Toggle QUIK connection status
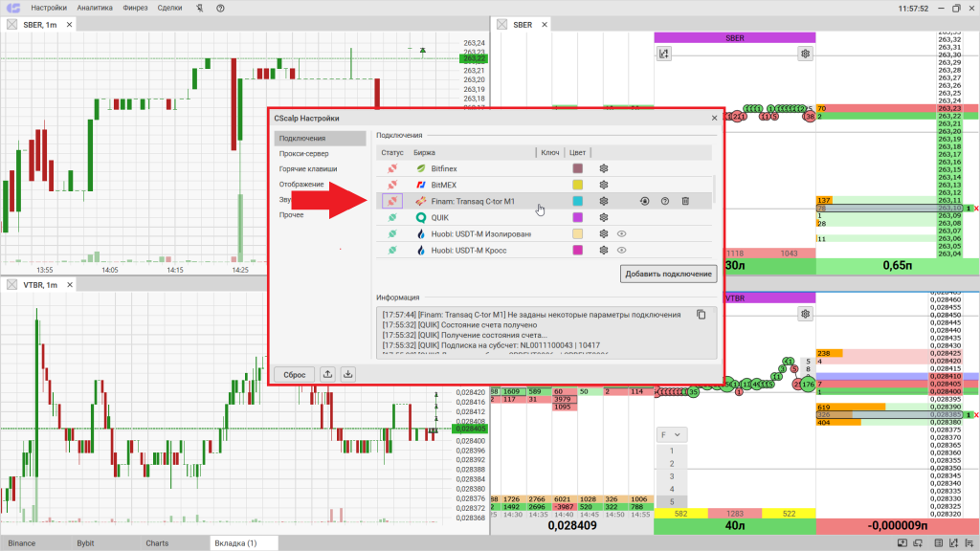980x551 pixels. pos(391,217)
